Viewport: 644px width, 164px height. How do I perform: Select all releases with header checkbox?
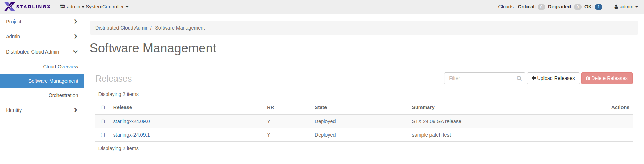103,108
